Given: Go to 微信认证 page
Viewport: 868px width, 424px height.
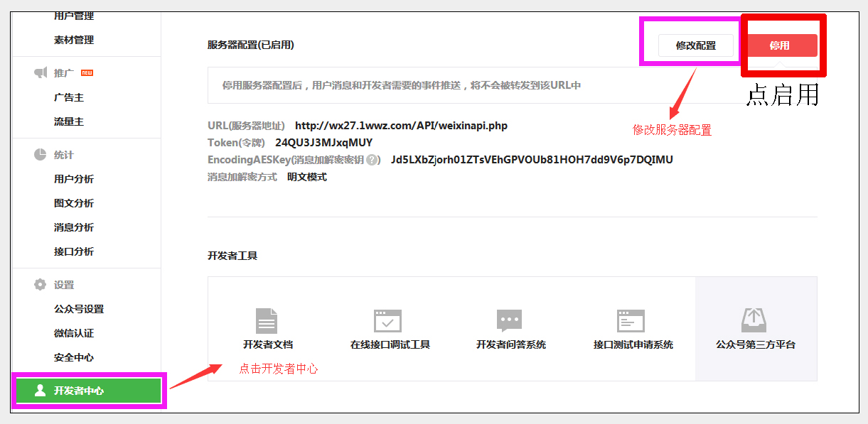Looking at the screenshot, I should (x=74, y=333).
